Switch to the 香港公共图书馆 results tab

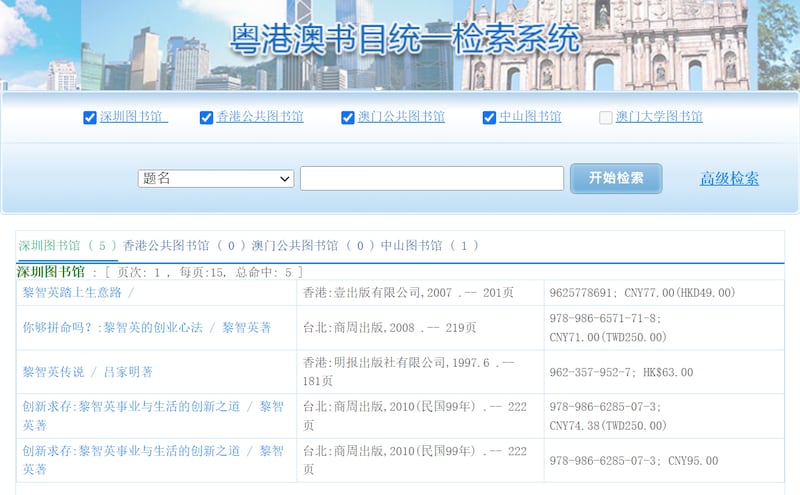coord(185,245)
